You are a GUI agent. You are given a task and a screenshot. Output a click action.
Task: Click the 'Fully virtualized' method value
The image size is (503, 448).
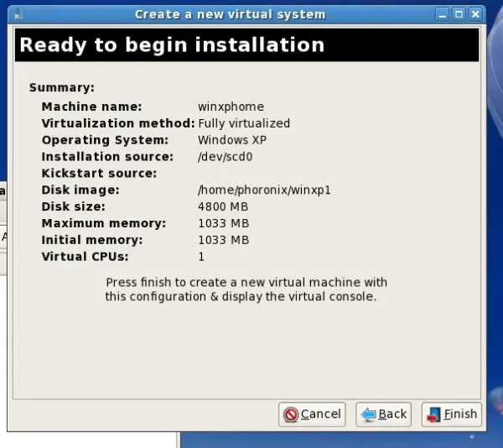[244, 123]
